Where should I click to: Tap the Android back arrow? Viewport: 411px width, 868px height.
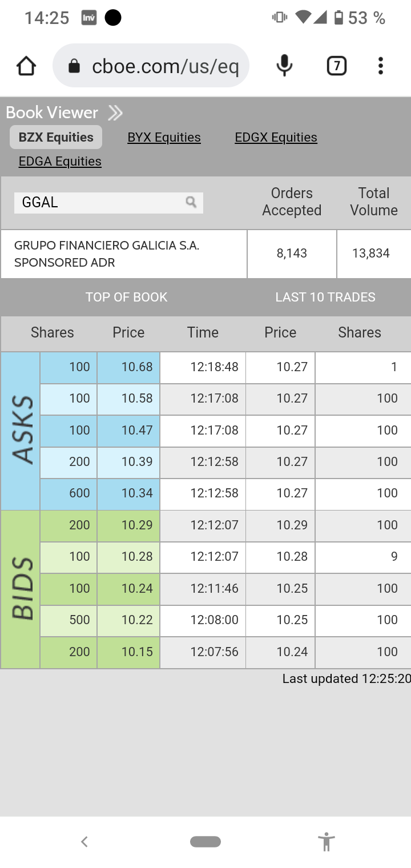pos(84,841)
